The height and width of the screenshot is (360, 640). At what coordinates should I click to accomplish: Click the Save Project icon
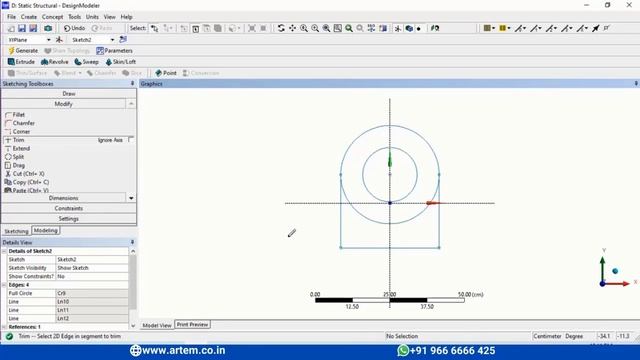pos(22,28)
